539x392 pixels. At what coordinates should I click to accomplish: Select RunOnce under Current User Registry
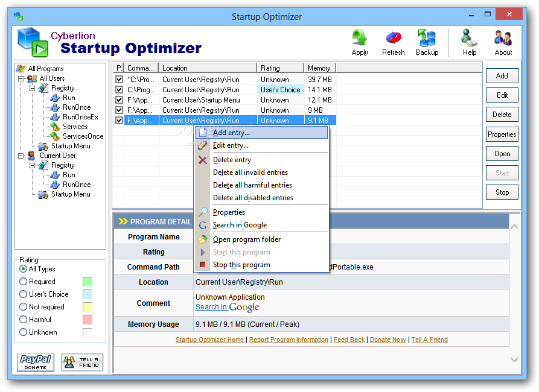pos(77,185)
